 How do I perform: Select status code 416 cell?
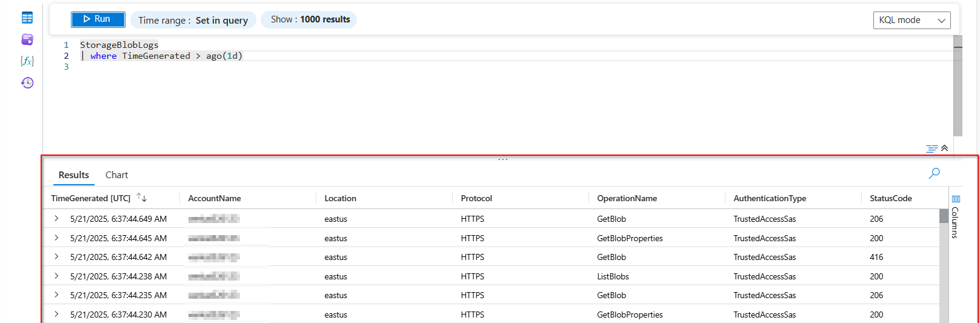(x=876, y=257)
